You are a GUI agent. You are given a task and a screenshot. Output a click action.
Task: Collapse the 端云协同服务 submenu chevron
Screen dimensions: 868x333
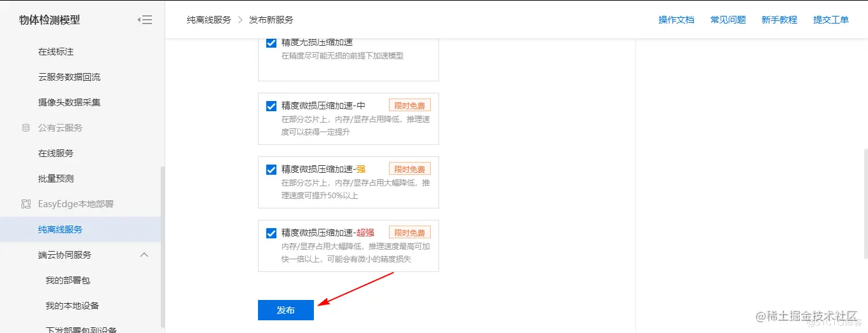pos(144,255)
